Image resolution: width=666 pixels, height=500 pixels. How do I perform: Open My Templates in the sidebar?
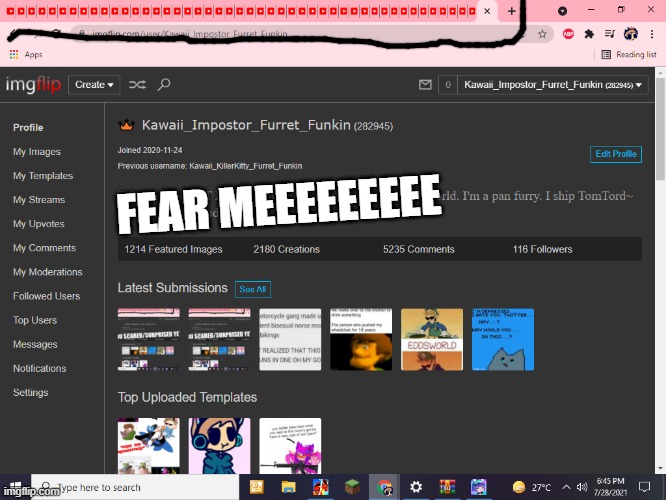click(x=43, y=175)
